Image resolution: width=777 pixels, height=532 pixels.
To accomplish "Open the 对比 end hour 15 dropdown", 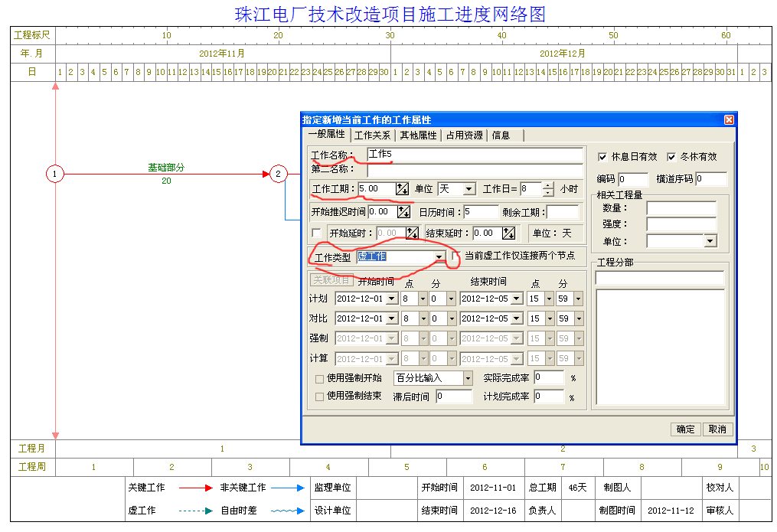I will (x=550, y=318).
